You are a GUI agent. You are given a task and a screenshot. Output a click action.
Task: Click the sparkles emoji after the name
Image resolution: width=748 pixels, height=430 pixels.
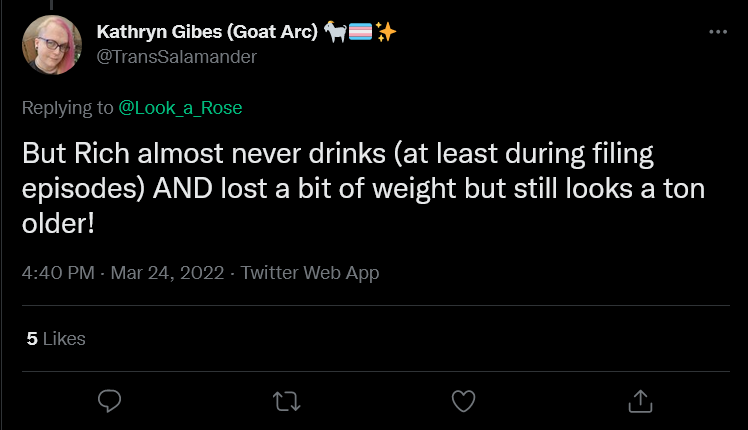point(385,32)
